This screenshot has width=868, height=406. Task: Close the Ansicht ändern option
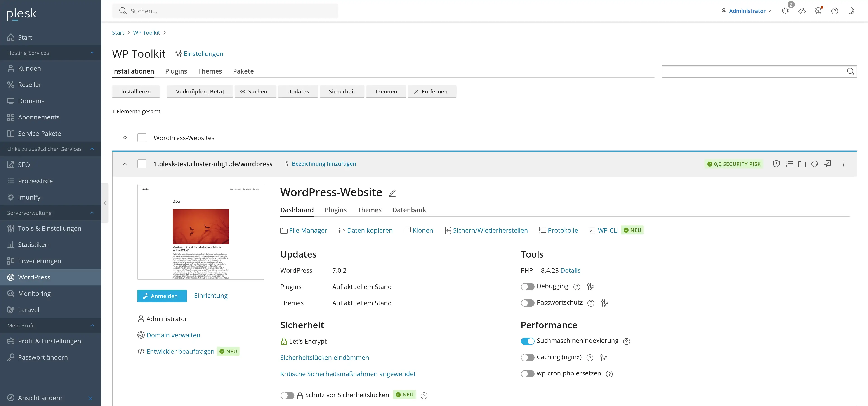[x=90, y=398]
